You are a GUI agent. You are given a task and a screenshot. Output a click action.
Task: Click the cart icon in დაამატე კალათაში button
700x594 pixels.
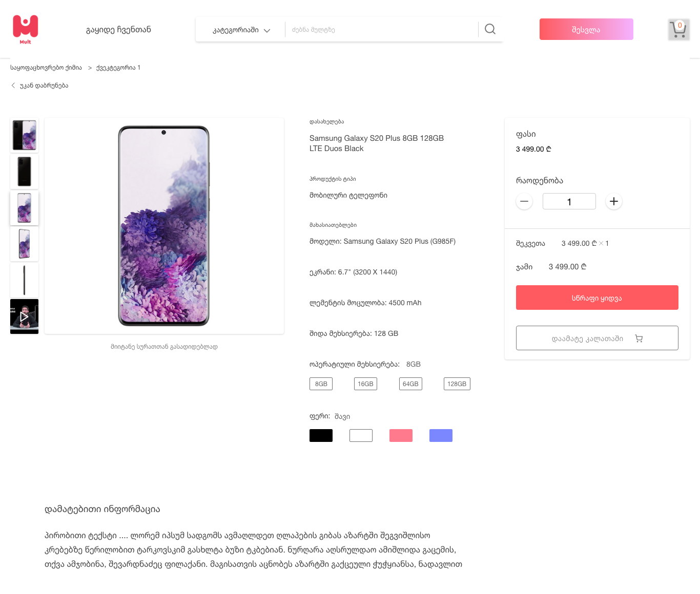pos(639,338)
